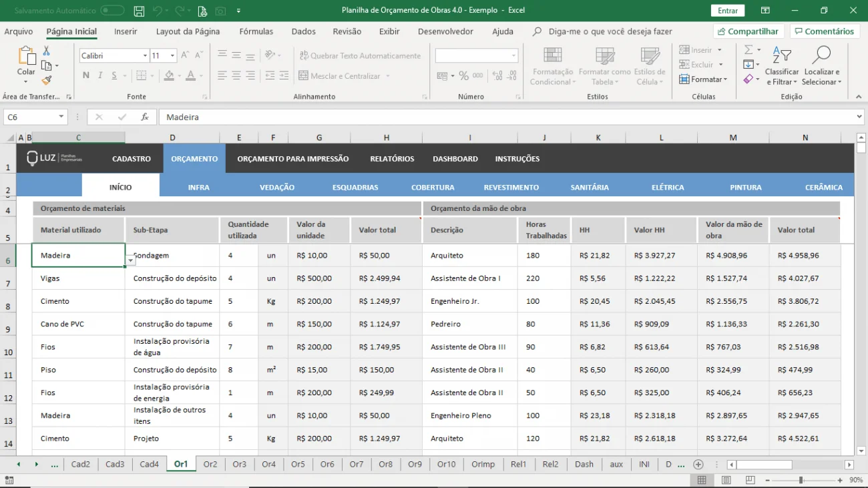Select the cell containing Engenheiro Jr.
The height and width of the screenshot is (488, 868).
(470, 301)
